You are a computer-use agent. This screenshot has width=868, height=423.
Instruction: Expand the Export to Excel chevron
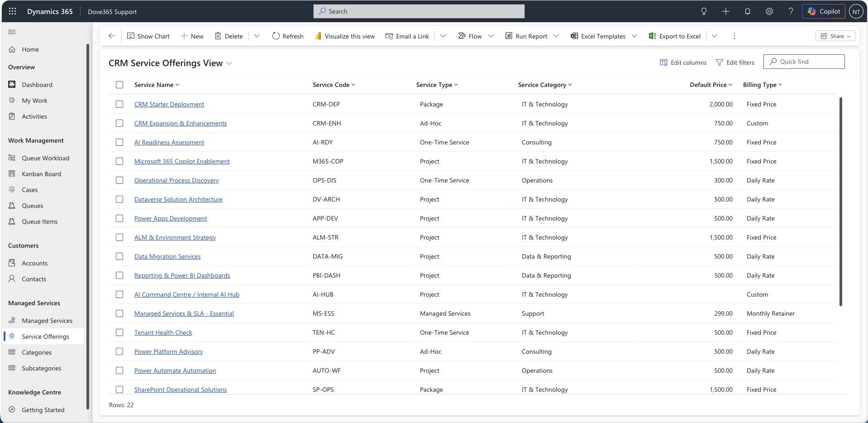pyautogui.click(x=715, y=36)
